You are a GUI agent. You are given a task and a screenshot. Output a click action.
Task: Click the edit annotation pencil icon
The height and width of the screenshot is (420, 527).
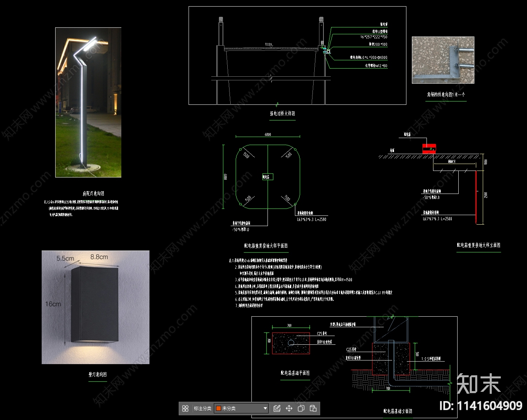coord(277,408)
